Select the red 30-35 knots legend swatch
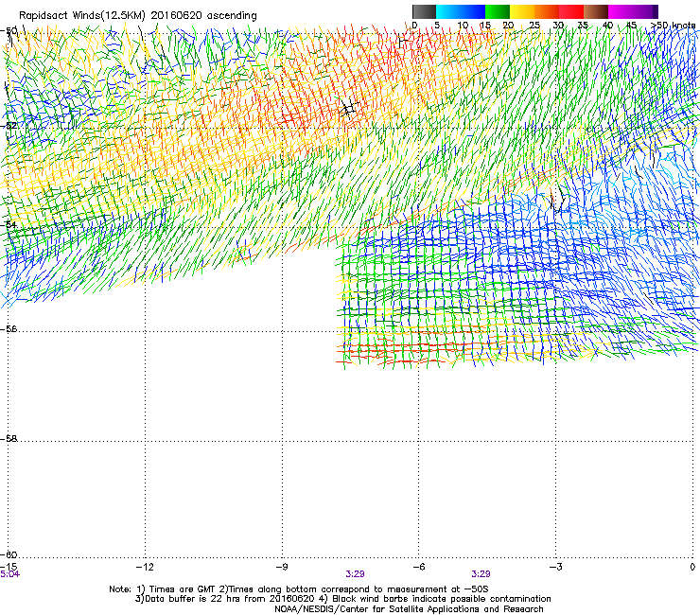 click(x=571, y=11)
